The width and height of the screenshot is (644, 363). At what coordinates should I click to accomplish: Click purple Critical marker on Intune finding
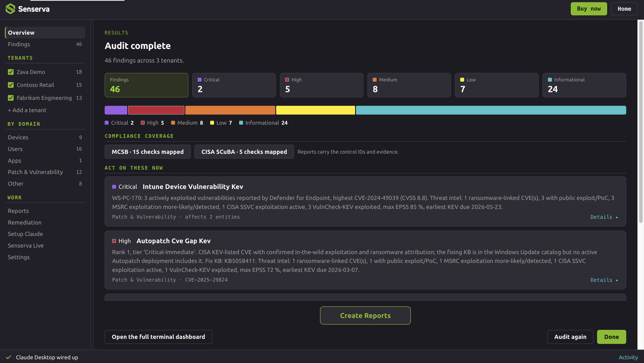[x=114, y=187]
